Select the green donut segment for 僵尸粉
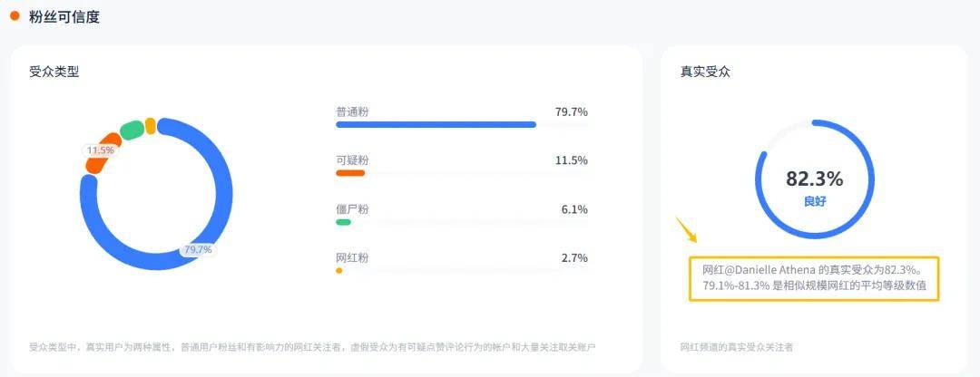 (x=132, y=130)
